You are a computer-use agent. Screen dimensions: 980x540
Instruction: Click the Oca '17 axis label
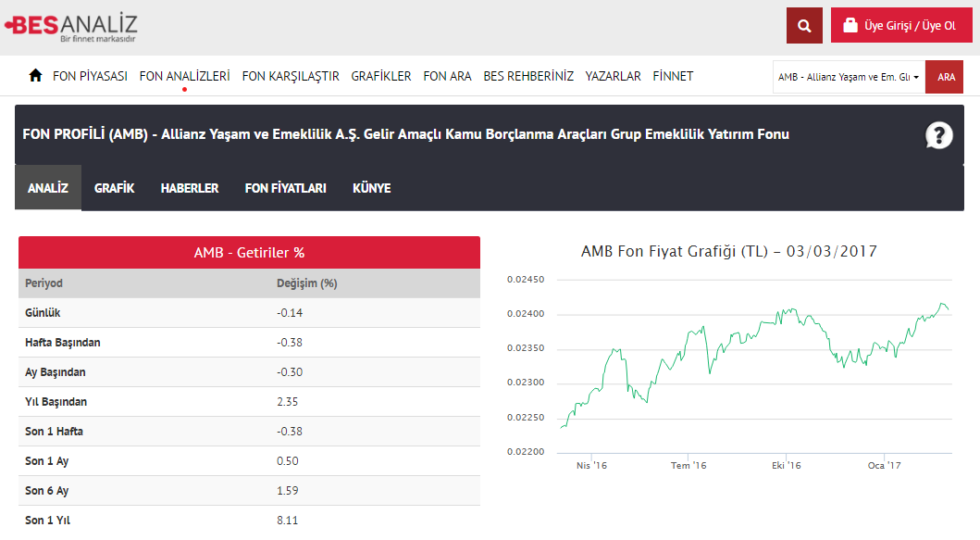click(x=885, y=466)
